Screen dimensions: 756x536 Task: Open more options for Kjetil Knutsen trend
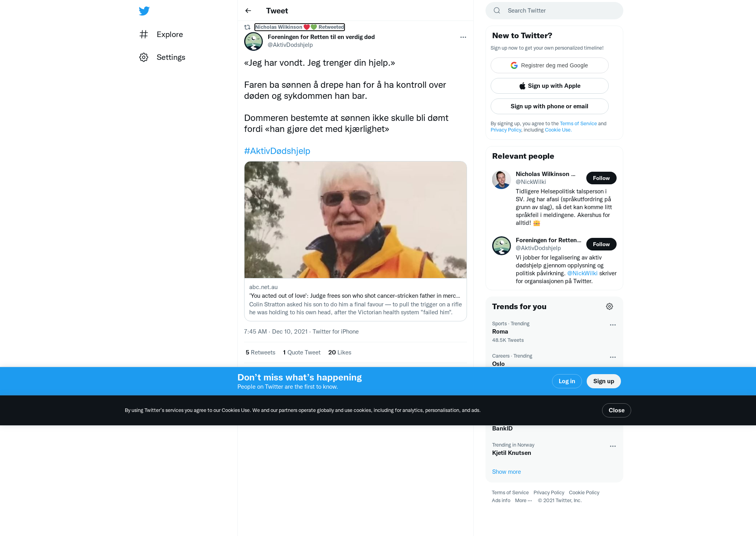tap(613, 446)
